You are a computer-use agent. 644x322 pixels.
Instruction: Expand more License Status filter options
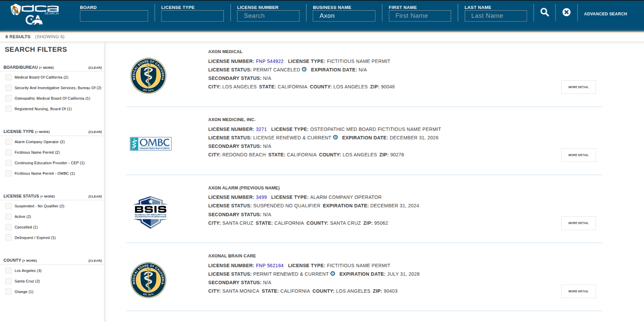[48, 197]
